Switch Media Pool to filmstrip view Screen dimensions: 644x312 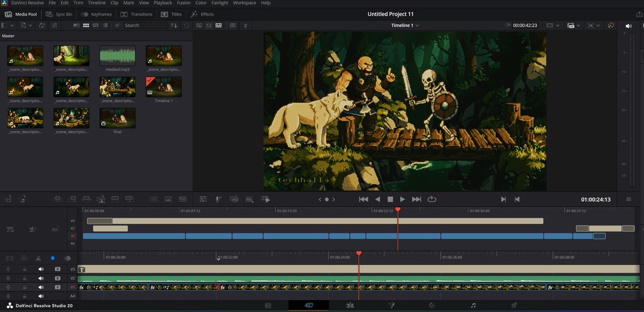tap(95, 25)
